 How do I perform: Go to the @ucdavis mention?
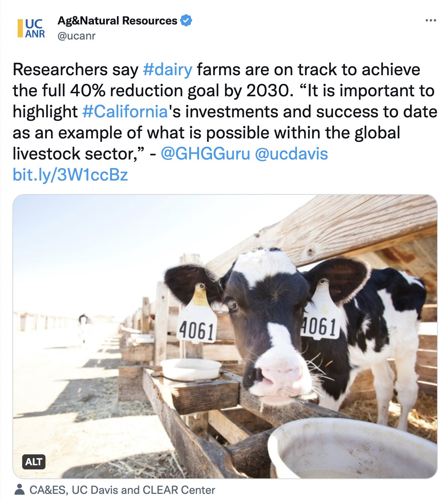[x=291, y=154]
